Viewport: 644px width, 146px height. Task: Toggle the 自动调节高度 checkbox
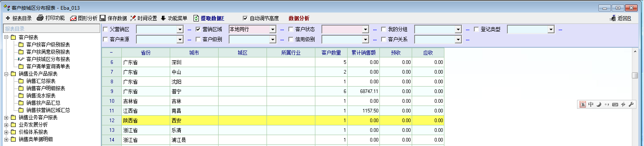(x=245, y=18)
